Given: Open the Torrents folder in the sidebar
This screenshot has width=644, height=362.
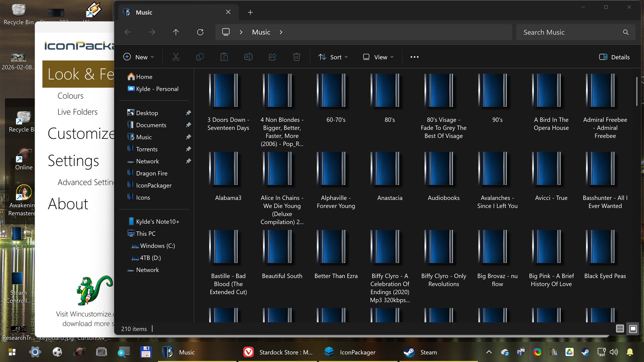Looking at the screenshot, I should pos(147,149).
